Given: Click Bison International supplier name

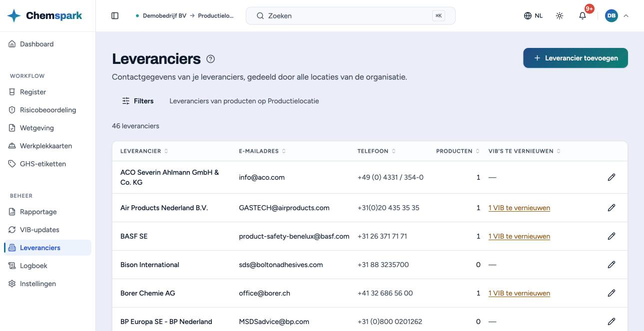Looking at the screenshot, I should pos(150,265).
